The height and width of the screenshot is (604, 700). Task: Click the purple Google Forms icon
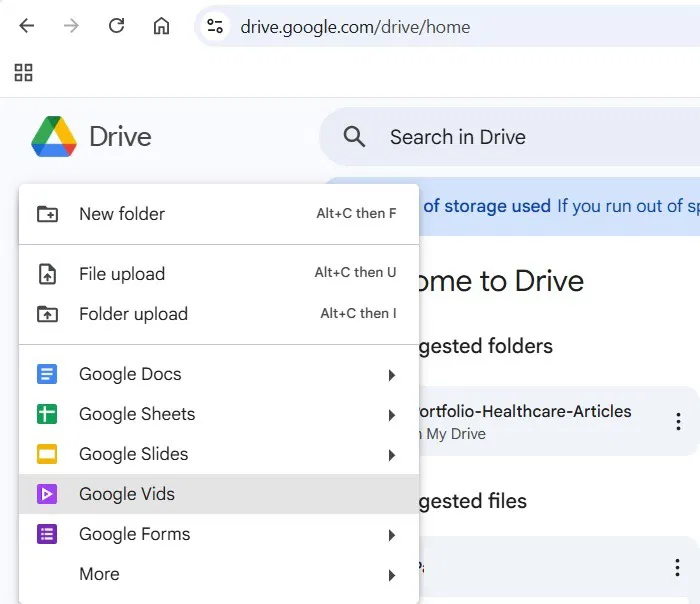coord(47,535)
